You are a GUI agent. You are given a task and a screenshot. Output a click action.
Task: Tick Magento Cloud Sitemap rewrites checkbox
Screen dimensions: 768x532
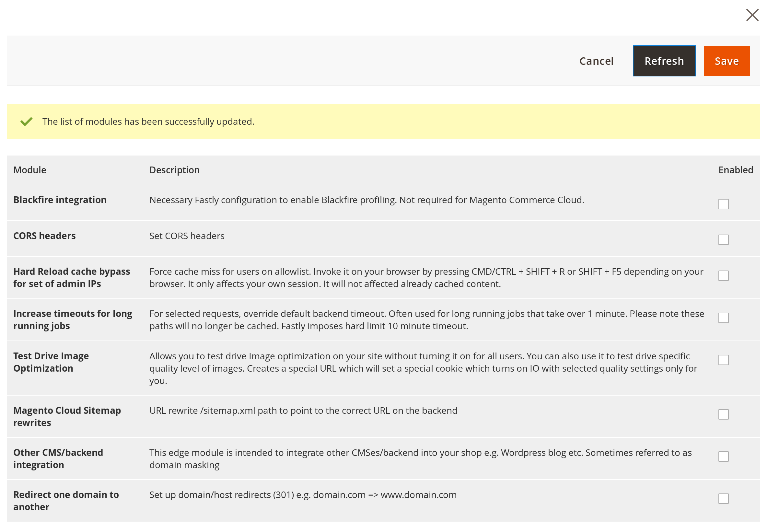pos(723,414)
